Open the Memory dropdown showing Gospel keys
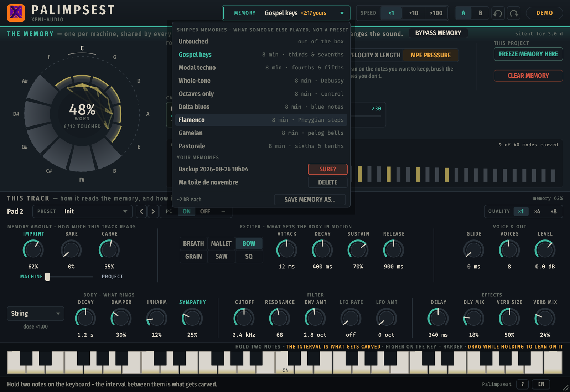The width and height of the screenshot is (570, 392). pyautogui.click(x=286, y=13)
